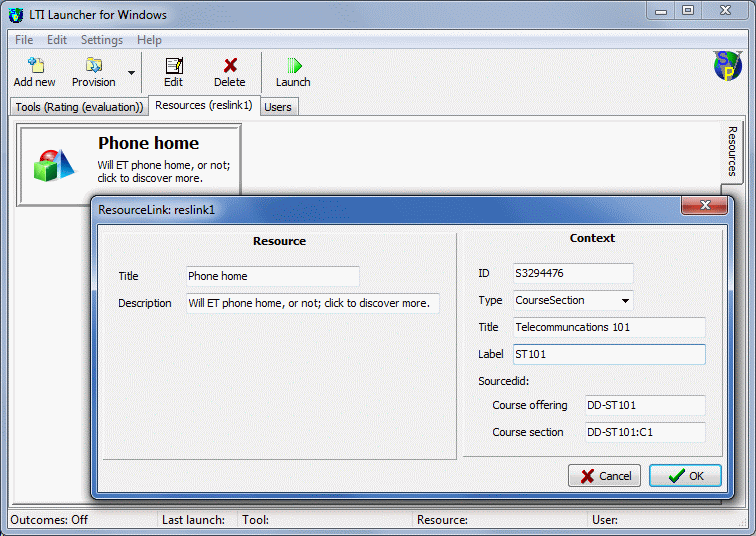The height and width of the screenshot is (536, 756).
Task: Click the Course offering field
Action: (645, 405)
